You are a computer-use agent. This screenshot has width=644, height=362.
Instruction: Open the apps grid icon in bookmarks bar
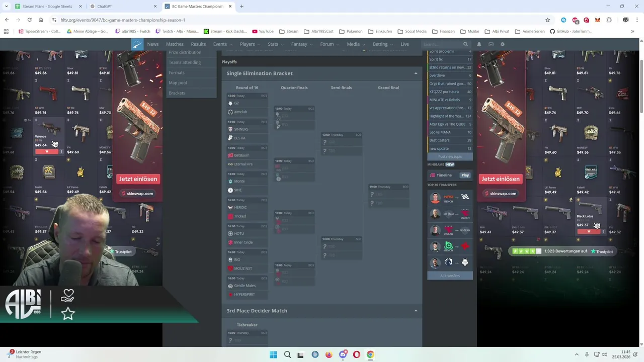[6, 31]
